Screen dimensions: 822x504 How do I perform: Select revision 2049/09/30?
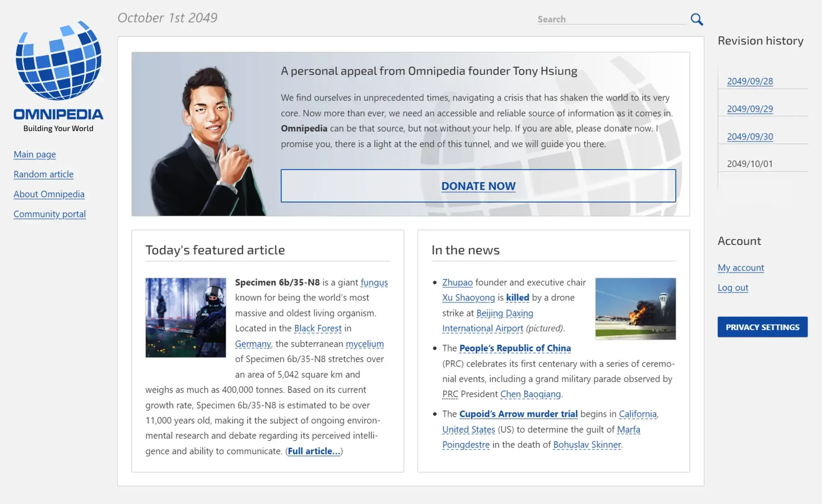point(750,136)
